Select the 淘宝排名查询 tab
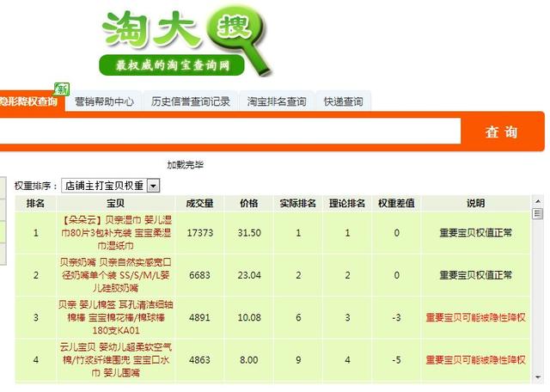Viewport: 550px width, 392px height. [x=277, y=101]
